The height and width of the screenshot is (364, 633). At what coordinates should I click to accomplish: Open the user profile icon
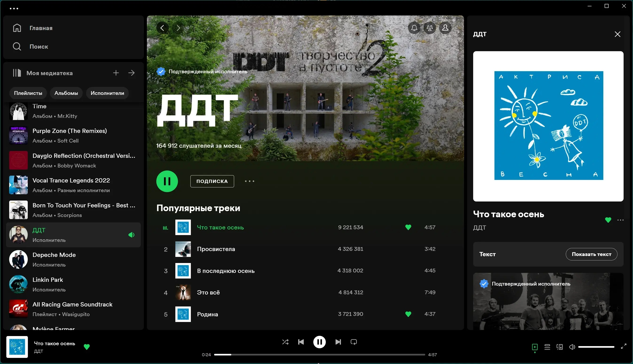tap(445, 28)
